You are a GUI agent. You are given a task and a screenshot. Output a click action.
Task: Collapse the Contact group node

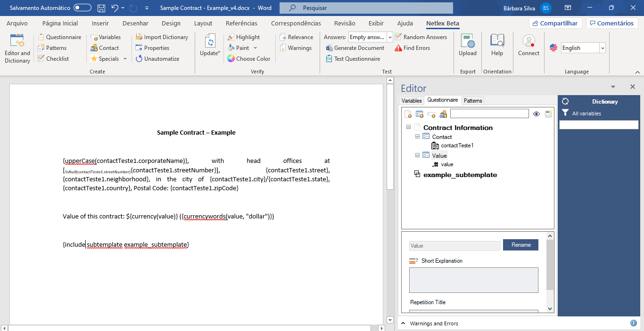[417, 136]
